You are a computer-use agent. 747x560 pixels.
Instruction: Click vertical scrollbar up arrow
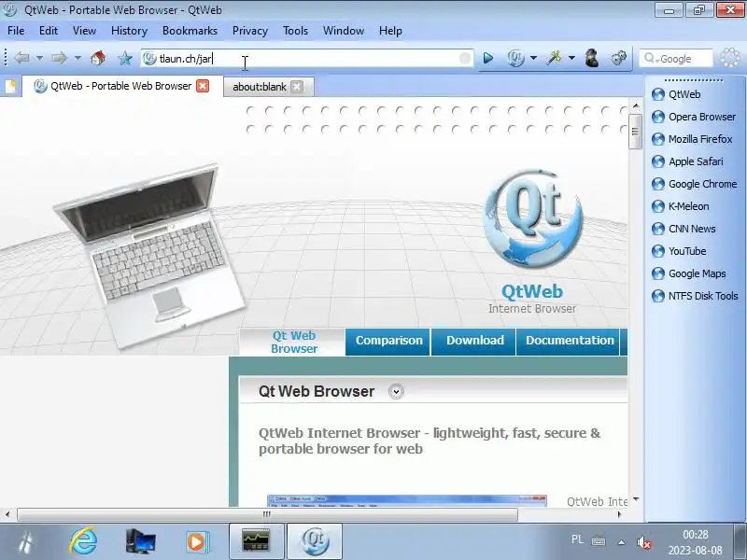[636, 105]
